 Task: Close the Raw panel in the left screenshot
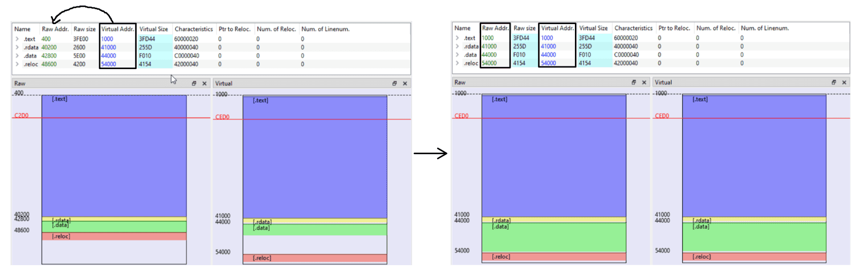tap(204, 84)
